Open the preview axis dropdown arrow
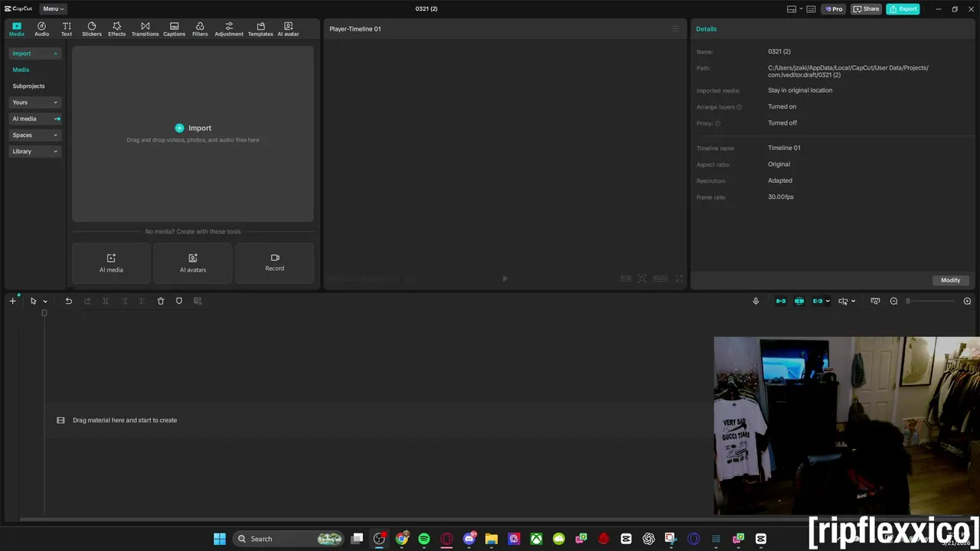Viewport: 980px width, 551px height. point(853,302)
